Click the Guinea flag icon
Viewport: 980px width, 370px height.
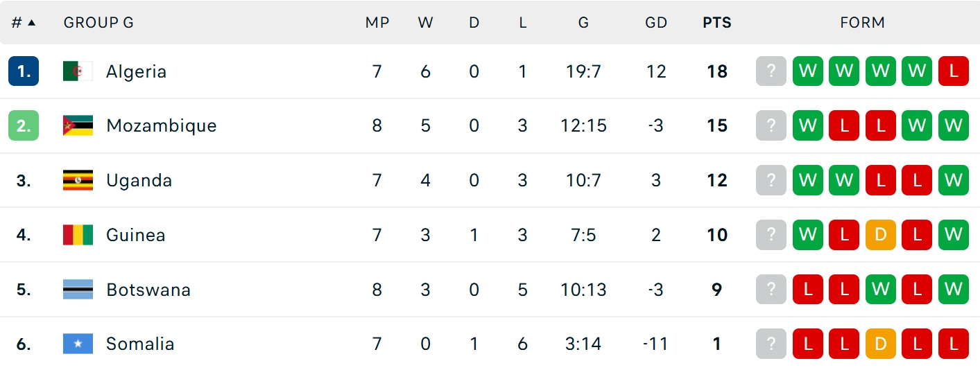[x=78, y=235]
